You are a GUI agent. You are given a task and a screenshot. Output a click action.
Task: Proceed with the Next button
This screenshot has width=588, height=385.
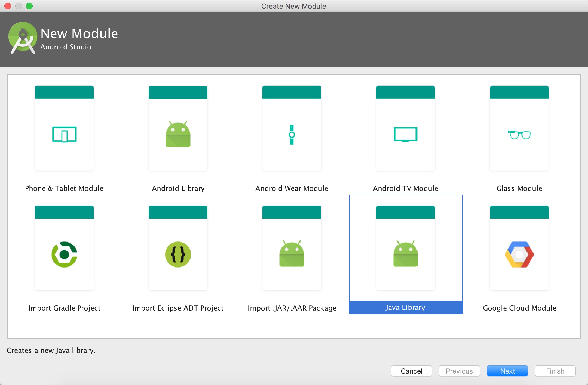coord(507,371)
